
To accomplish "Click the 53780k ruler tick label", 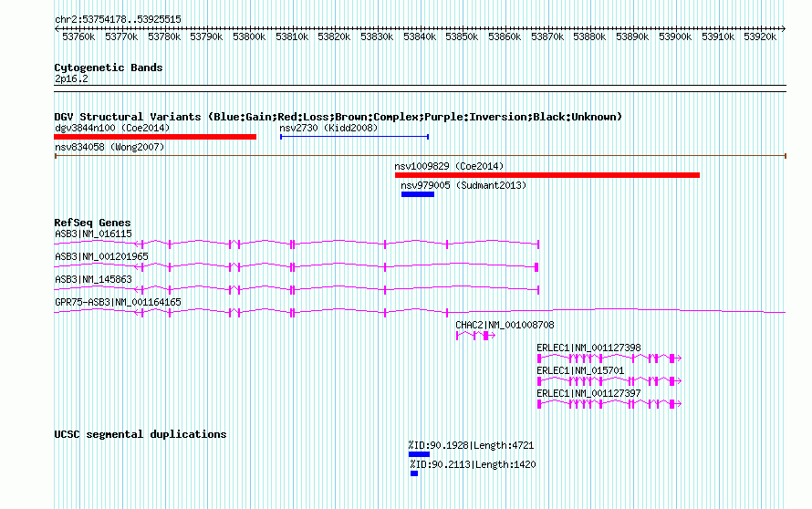I will coord(164,36).
